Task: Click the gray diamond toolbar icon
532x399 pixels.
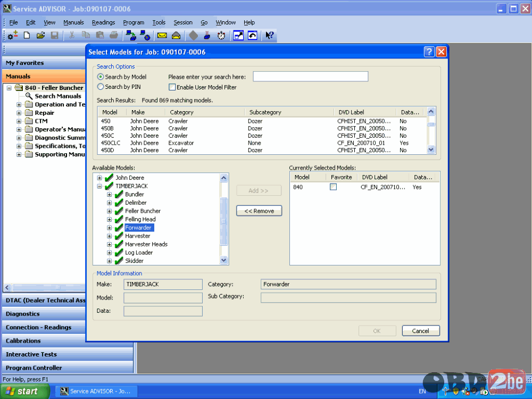Action: (x=194, y=35)
